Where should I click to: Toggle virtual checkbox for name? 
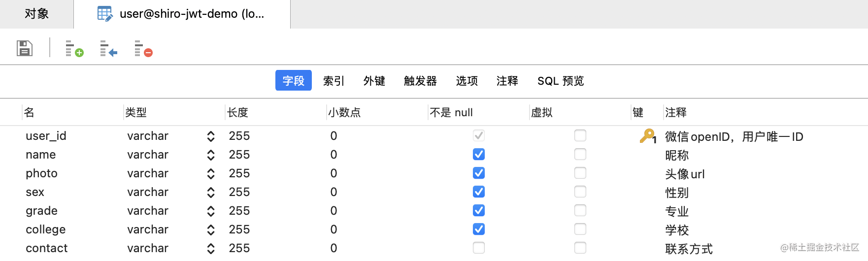pos(580,154)
